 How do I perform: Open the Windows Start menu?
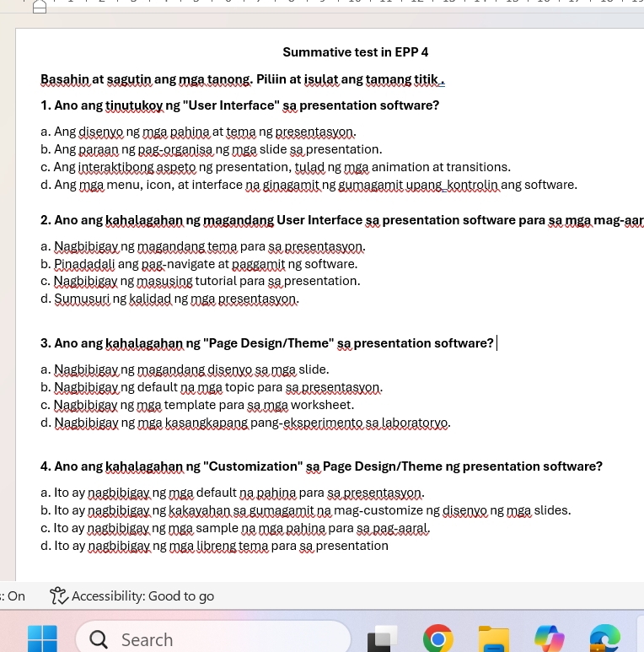(x=42, y=639)
